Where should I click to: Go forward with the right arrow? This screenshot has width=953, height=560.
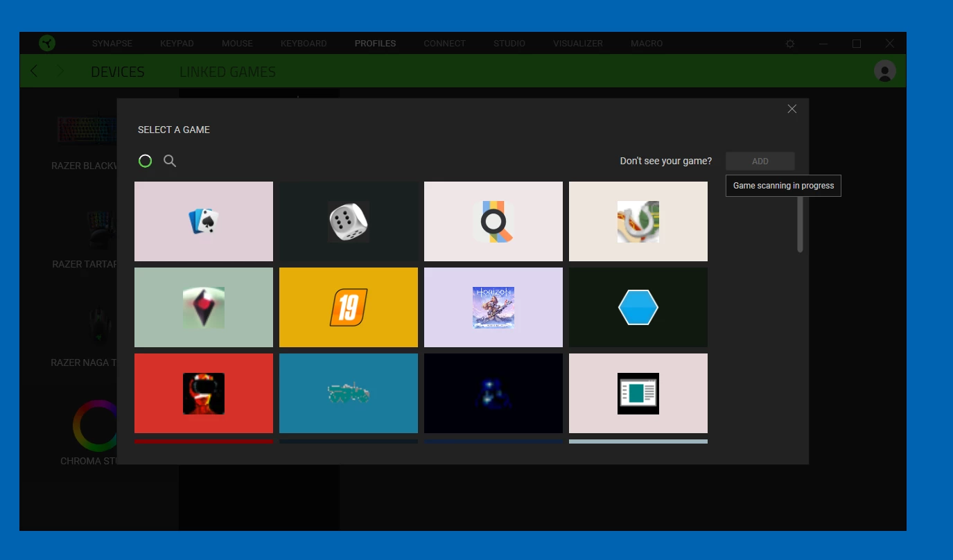(x=60, y=71)
